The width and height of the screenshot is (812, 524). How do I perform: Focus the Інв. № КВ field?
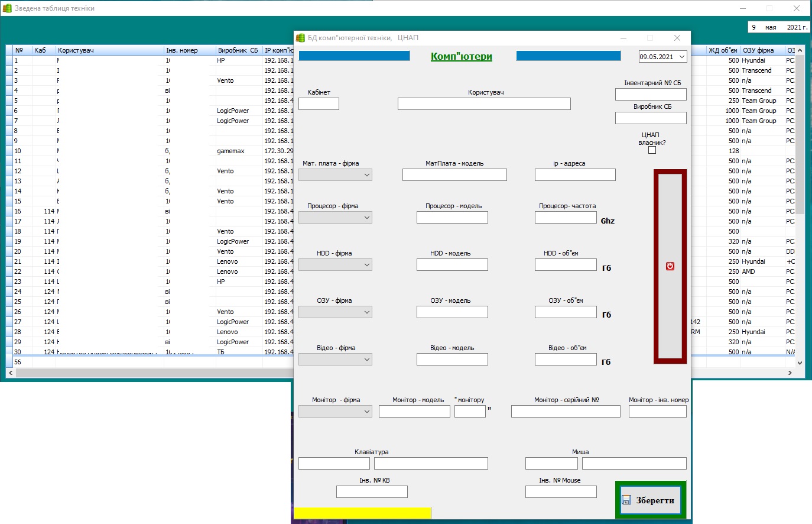pyautogui.click(x=372, y=492)
